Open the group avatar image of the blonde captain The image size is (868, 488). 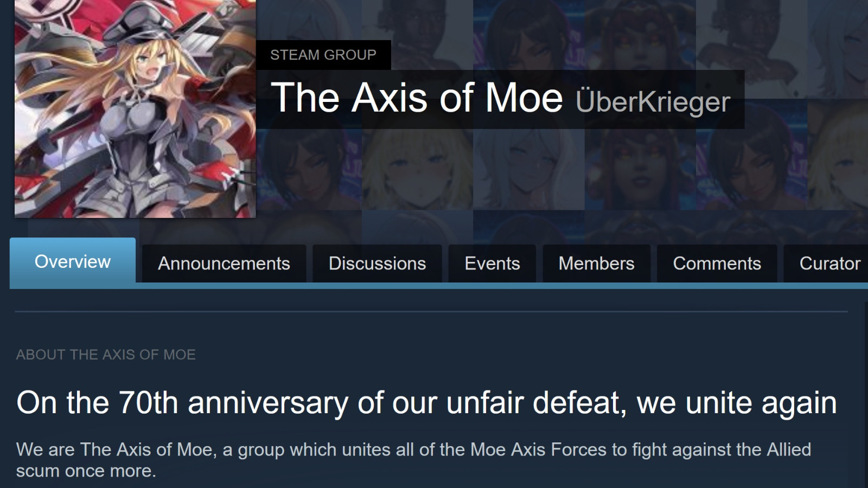[135, 108]
